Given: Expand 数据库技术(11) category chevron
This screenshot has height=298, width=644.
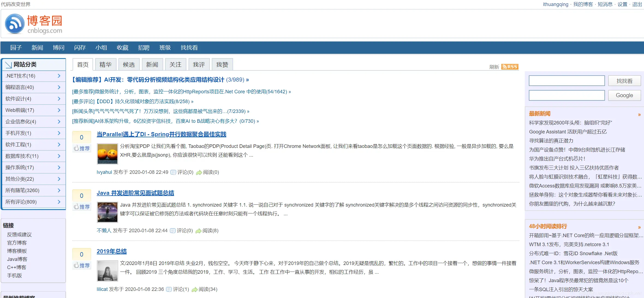Looking at the screenshot, I should coord(59,156).
